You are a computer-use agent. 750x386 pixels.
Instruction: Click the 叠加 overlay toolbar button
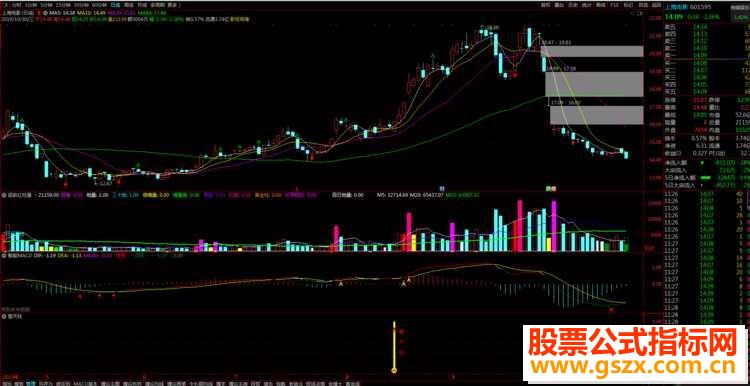point(559,5)
